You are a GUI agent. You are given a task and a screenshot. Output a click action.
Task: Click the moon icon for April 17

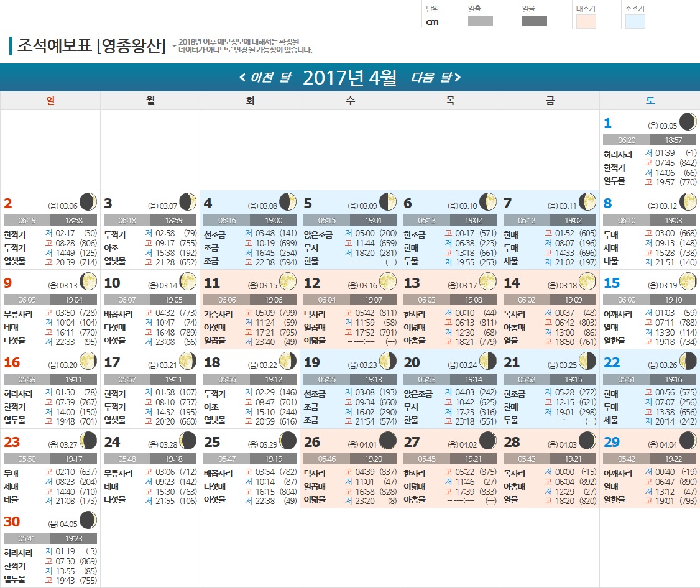188,361
